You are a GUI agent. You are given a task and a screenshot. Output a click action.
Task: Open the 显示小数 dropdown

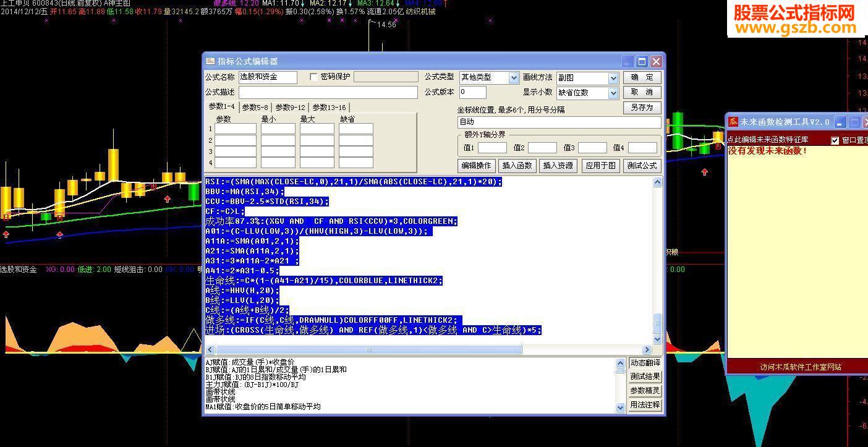point(613,93)
